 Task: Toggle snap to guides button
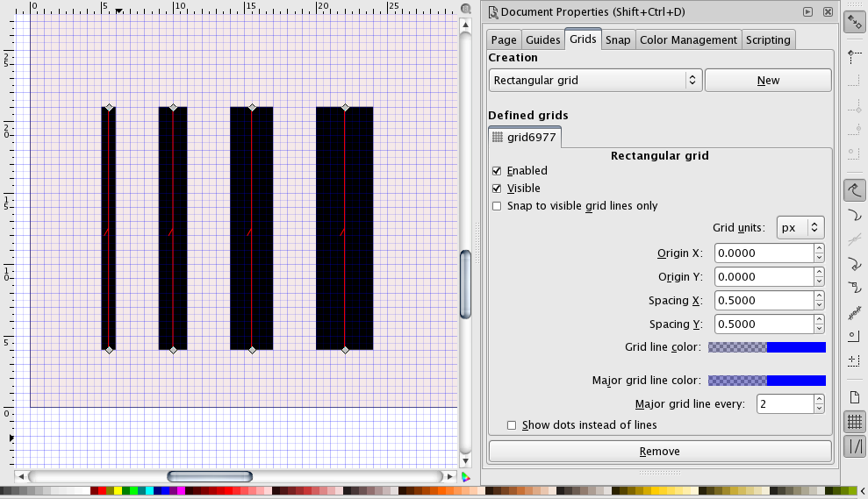pyautogui.click(x=855, y=446)
